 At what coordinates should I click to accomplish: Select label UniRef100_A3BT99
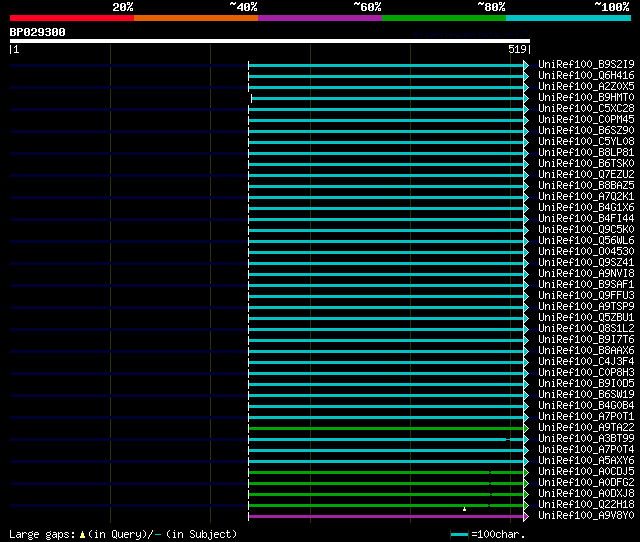point(586,439)
